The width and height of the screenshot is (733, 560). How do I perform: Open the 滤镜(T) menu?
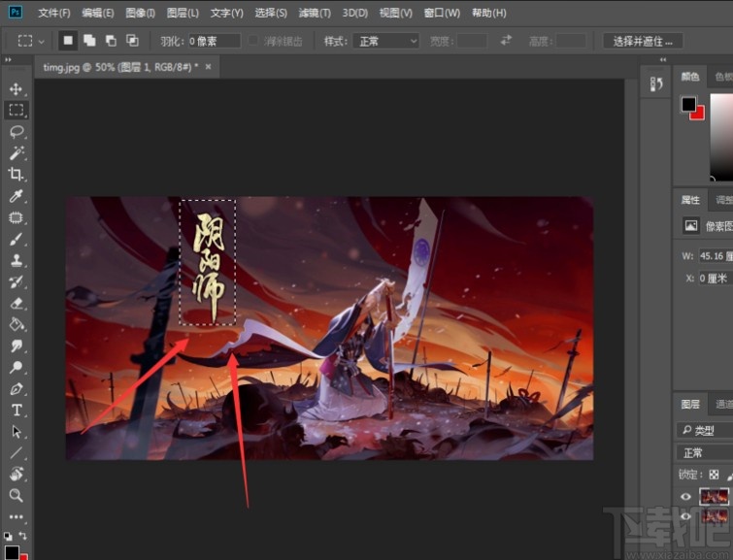point(315,13)
